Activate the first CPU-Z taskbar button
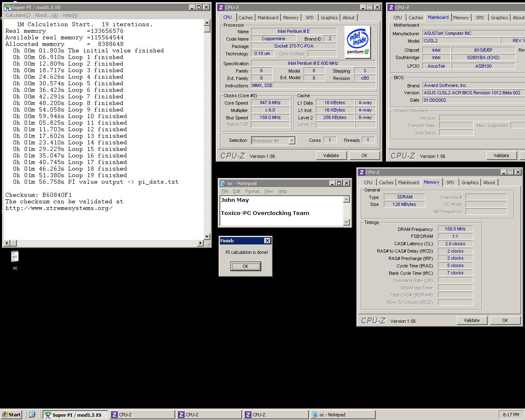The image size is (525, 420). click(x=142, y=415)
